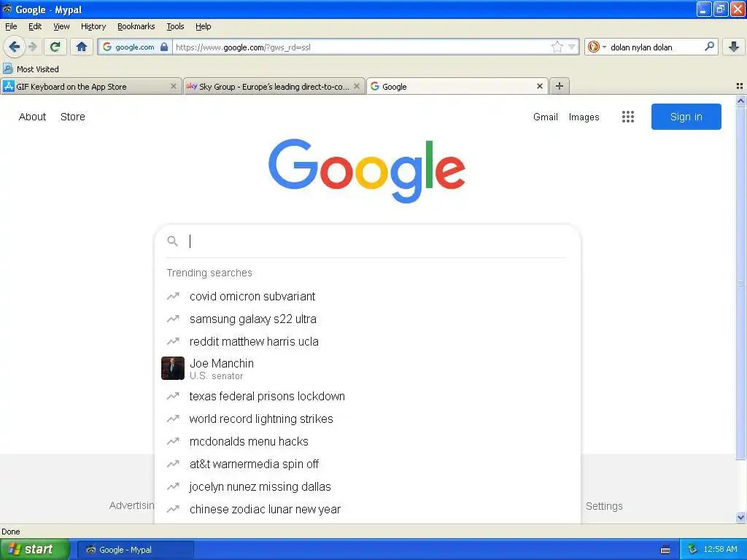Go to Gmail link
This screenshot has width=747, height=560.
point(545,117)
